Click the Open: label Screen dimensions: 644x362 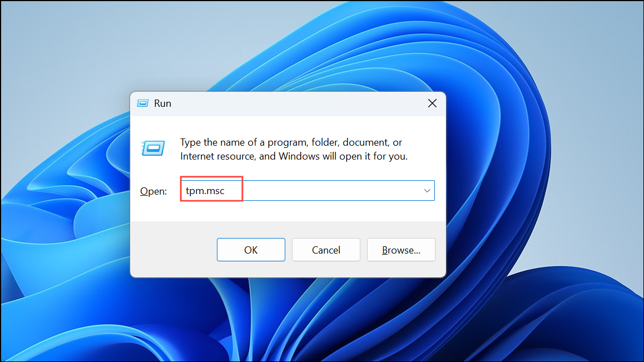153,191
